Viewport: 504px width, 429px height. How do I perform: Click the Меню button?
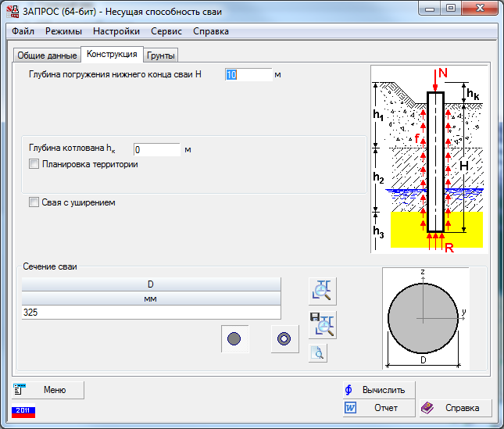tap(48, 390)
